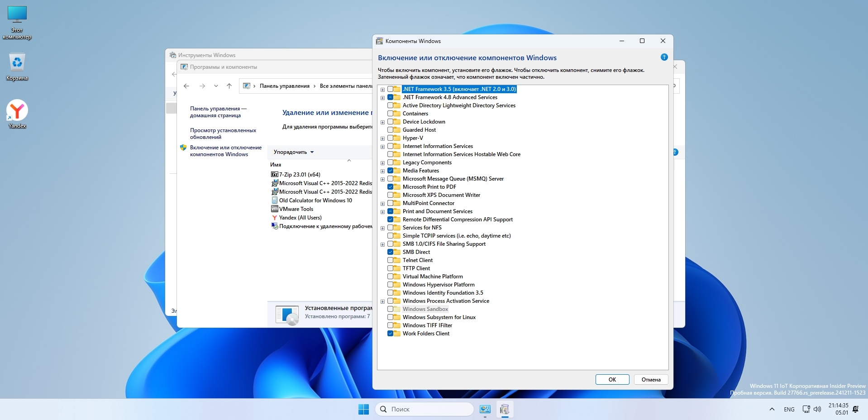Select VMware Tools program icon

tap(274, 209)
